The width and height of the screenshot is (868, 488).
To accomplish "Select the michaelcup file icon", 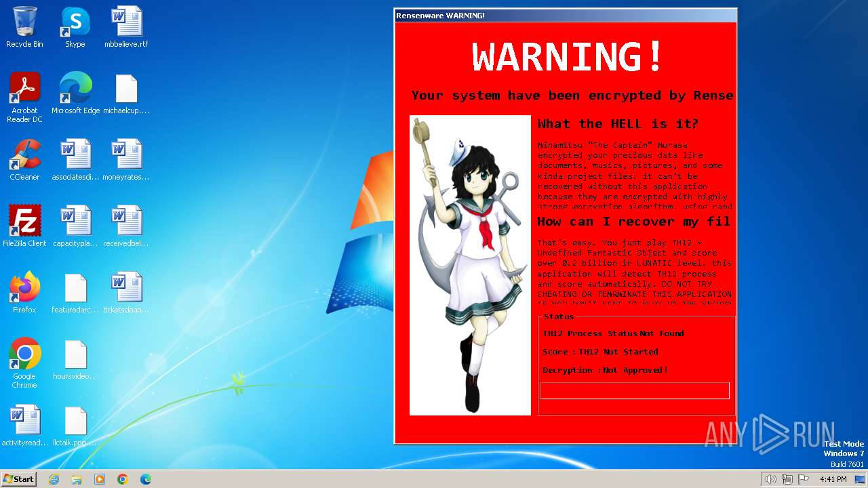I will (126, 93).
